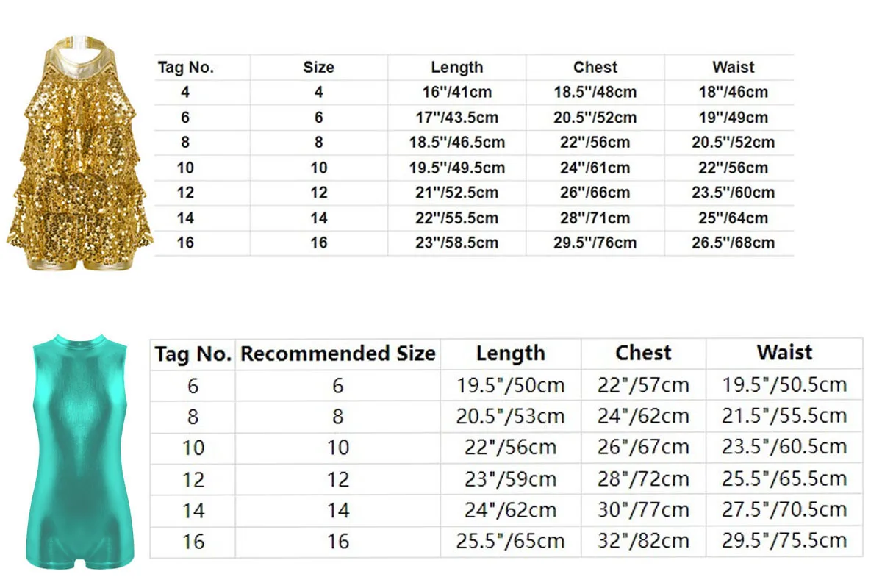Click the 26.5"/68cm waist cell

tap(733, 243)
